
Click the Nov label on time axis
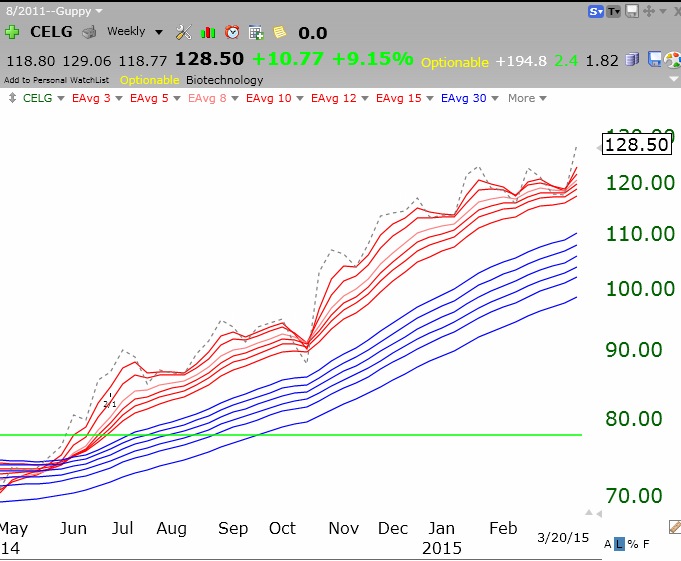344,528
